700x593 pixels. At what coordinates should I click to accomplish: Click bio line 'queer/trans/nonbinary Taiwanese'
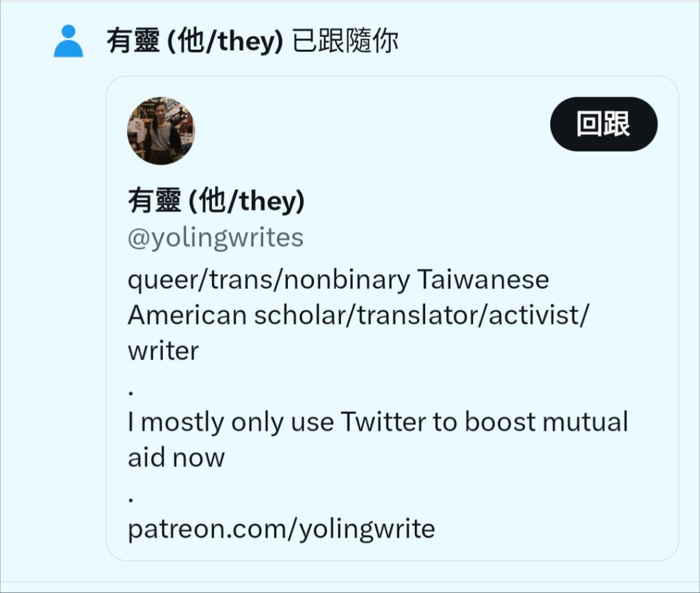coord(338,280)
